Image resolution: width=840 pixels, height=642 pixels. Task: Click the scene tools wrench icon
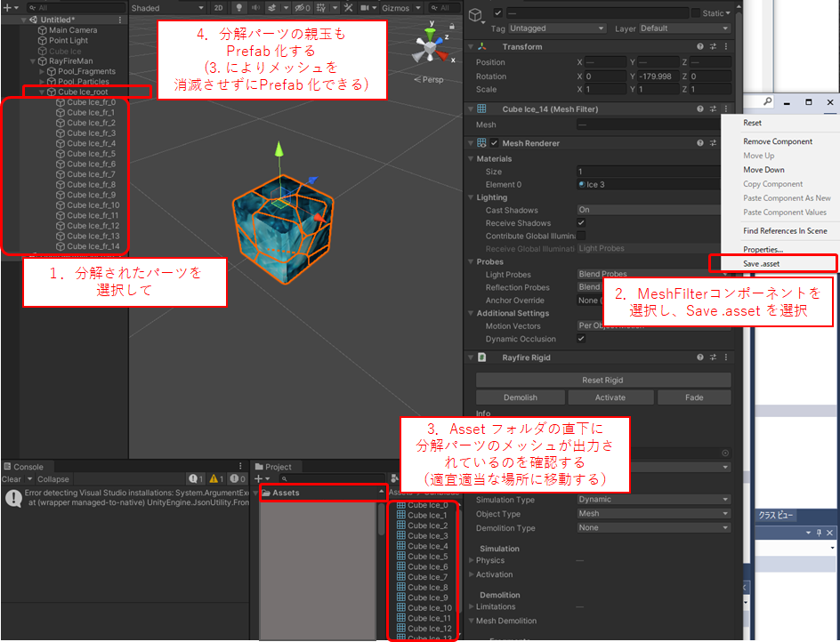pyautogui.click(x=348, y=8)
